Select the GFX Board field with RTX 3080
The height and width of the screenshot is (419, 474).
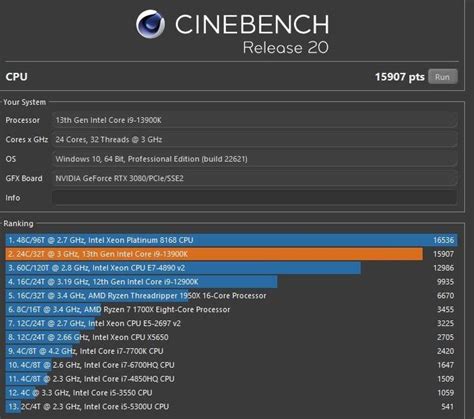tap(254, 178)
